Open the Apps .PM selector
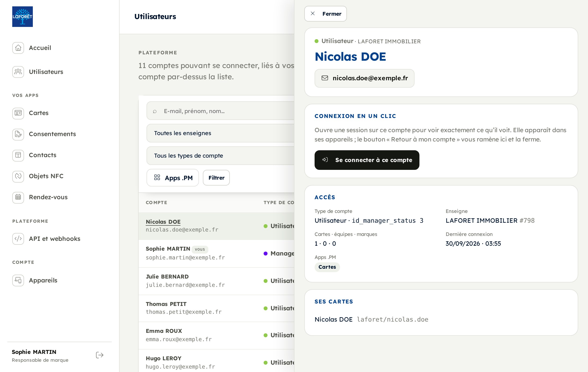 tap(173, 178)
